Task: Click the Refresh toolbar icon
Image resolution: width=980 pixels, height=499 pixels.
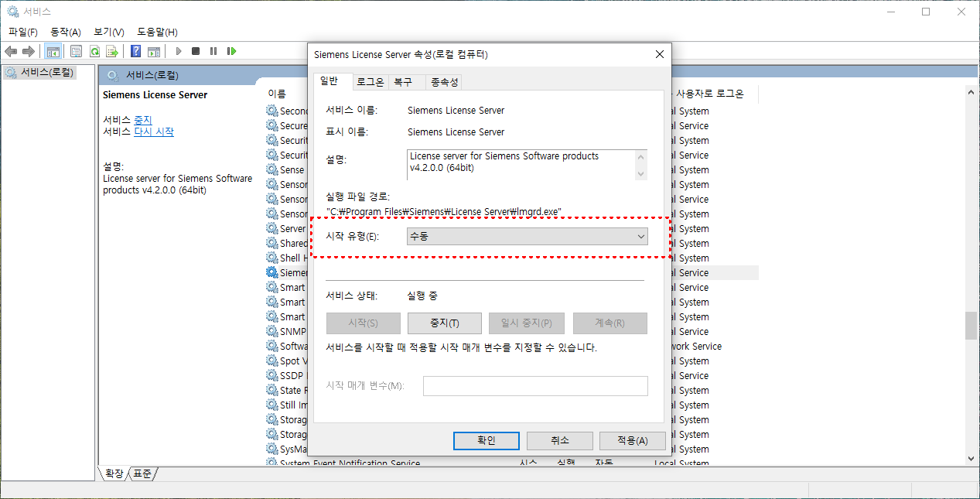Action: [94, 51]
